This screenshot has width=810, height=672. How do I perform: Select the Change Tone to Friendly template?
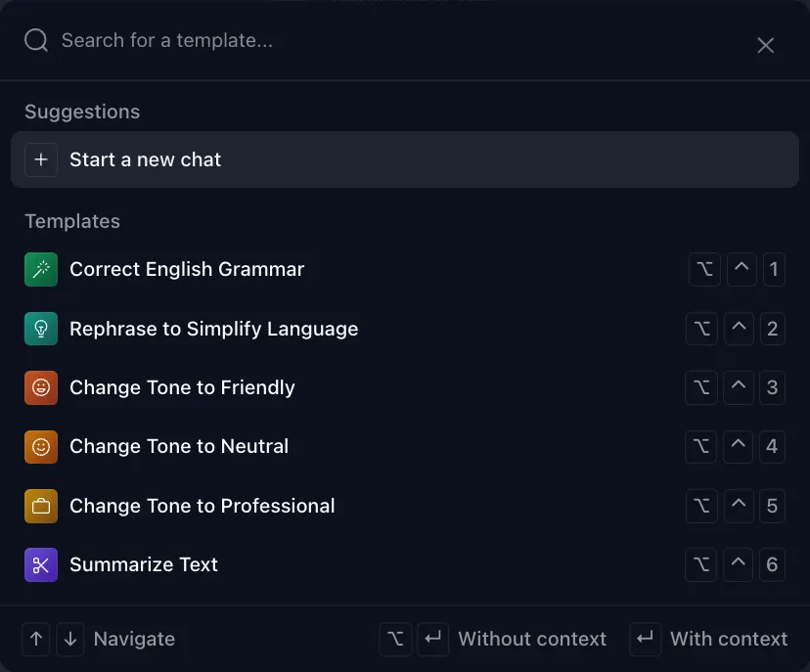tap(182, 387)
